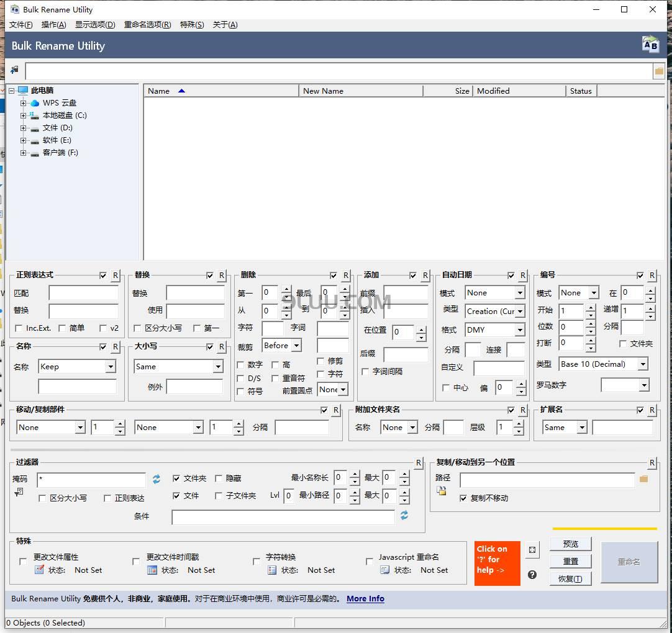Click WPS 云盘 cloud icon in tree
Image resolution: width=672 pixels, height=633 pixels.
35,103
